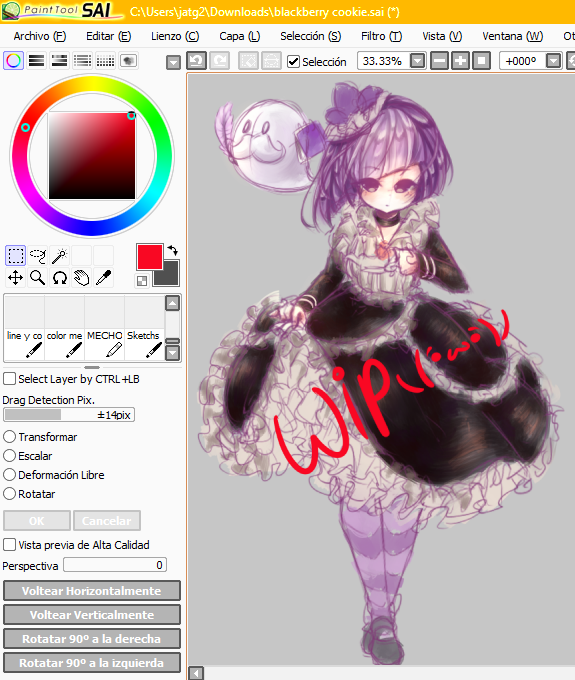Select the Zoom magnifier tool
This screenshot has width=575, height=680.
click(38, 278)
